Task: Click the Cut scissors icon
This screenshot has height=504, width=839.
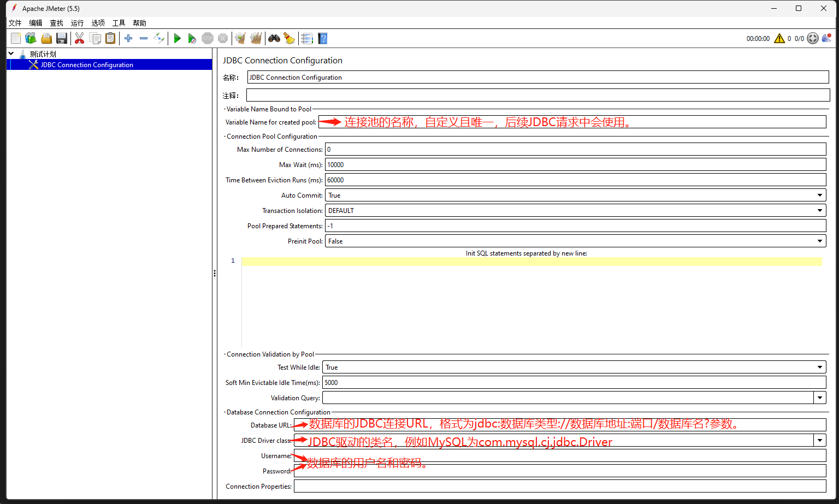Action: pos(80,38)
